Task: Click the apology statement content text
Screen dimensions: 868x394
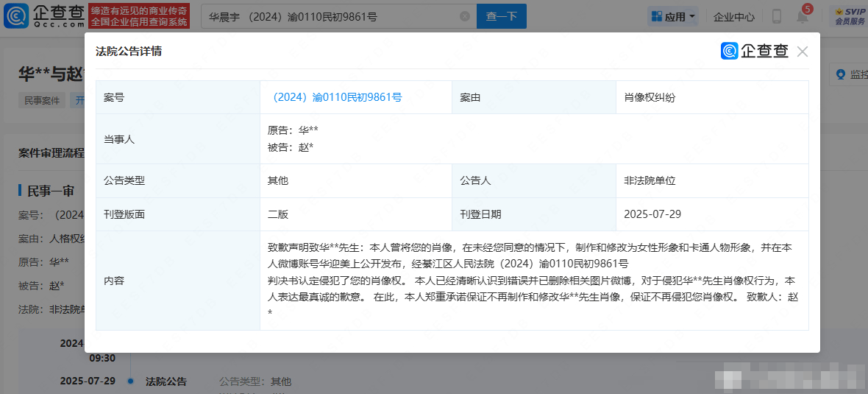Action: point(532,280)
